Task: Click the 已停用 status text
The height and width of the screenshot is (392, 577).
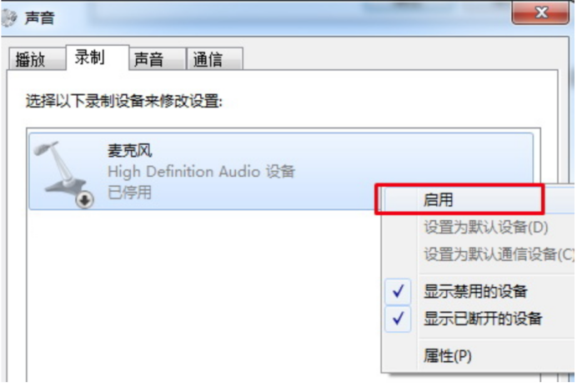Action: [129, 193]
